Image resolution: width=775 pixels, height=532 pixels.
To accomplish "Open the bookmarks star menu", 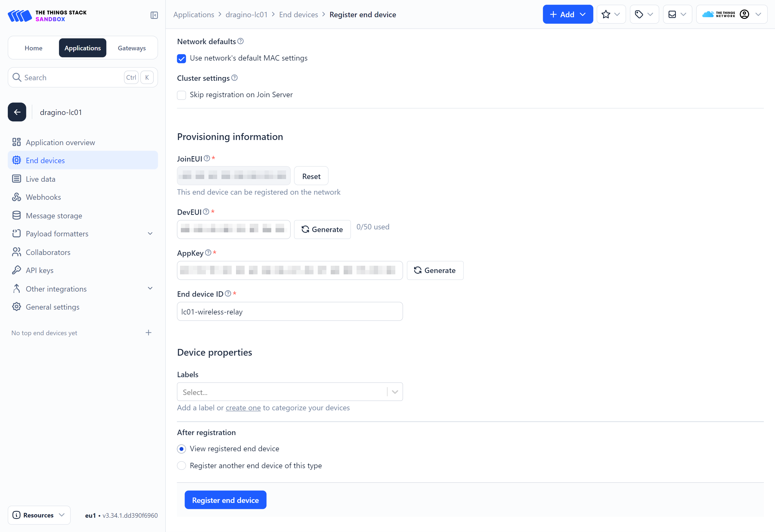I will [611, 14].
